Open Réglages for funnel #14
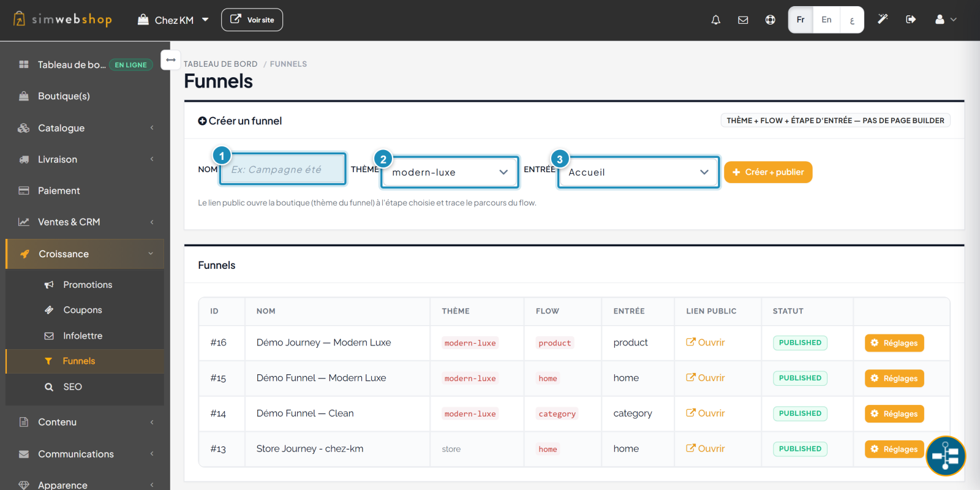The width and height of the screenshot is (980, 490). pyautogui.click(x=894, y=413)
